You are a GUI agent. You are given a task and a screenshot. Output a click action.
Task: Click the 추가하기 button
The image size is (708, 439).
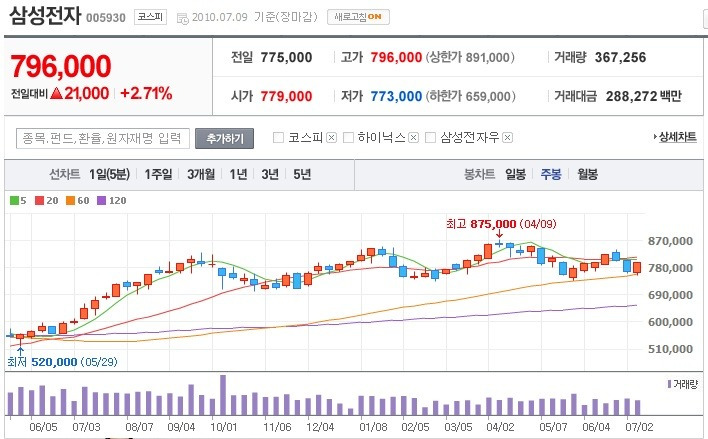pos(224,138)
